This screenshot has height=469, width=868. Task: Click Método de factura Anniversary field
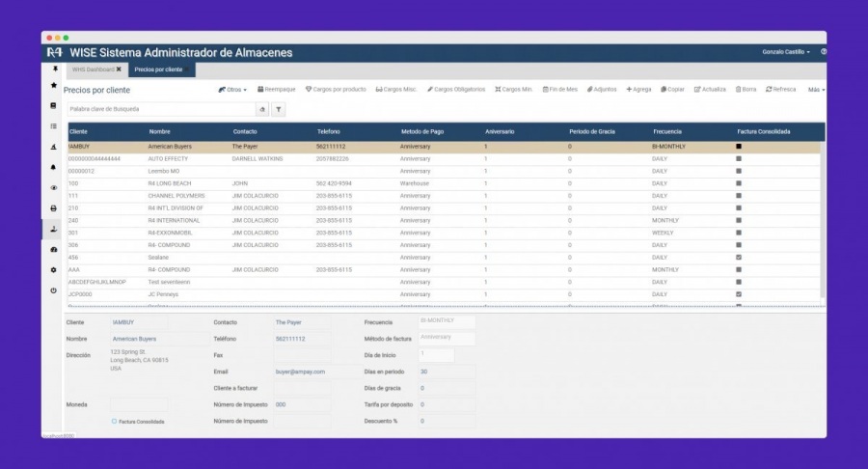tap(447, 338)
